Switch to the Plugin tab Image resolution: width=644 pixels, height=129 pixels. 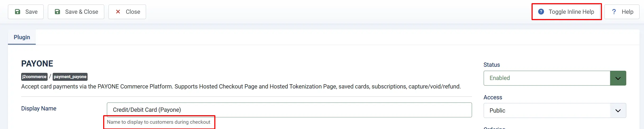22,37
